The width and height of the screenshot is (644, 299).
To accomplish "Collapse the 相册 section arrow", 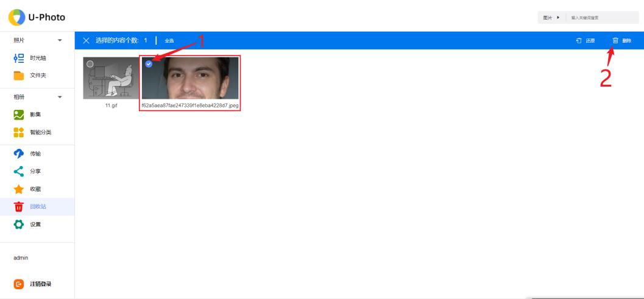I will coord(60,96).
